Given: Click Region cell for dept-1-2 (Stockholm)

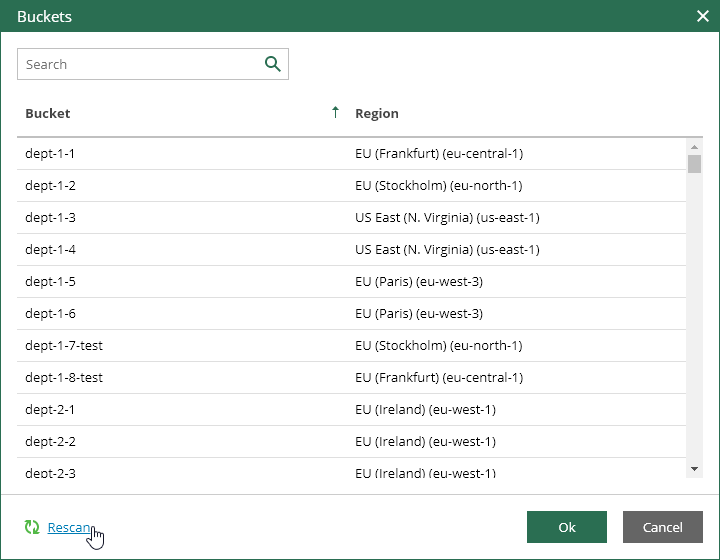Looking at the screenshot, I should [439, 185].
